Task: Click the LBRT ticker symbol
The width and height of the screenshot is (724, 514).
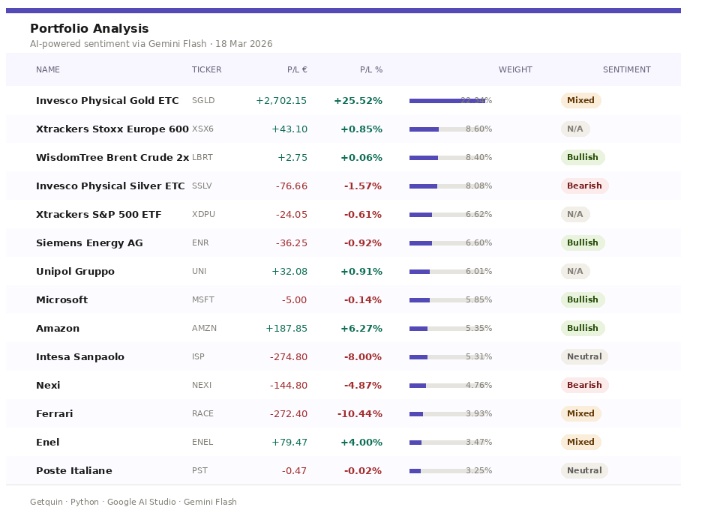Action: tap(202, 158)
